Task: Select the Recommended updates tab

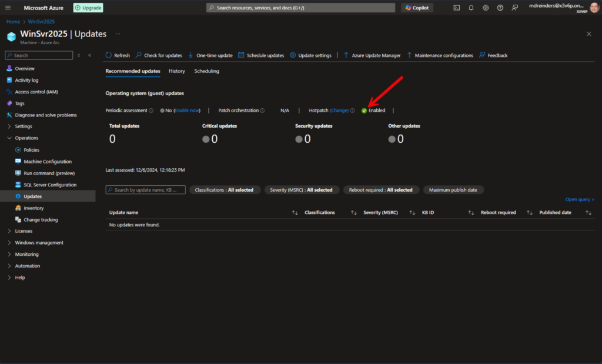Action: click(133, 71)
